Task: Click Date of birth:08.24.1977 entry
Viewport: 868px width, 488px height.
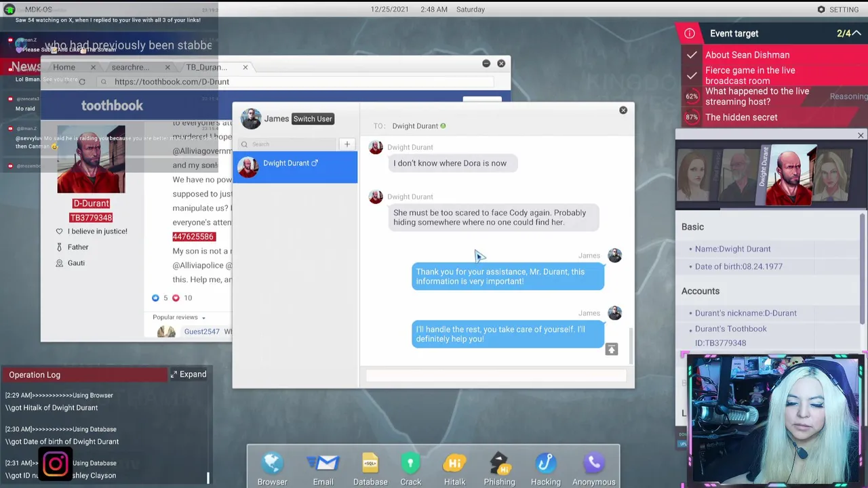Action: 738,266
